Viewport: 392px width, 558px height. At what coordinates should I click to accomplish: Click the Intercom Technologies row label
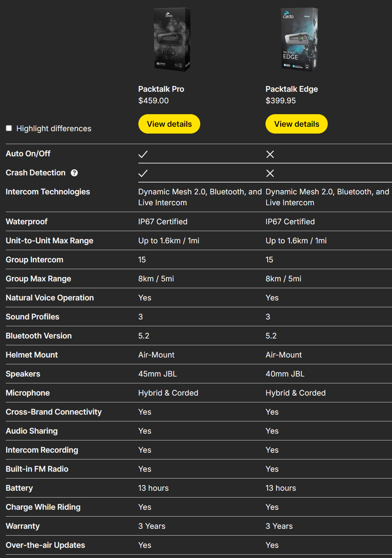click(x=48, y=192)
